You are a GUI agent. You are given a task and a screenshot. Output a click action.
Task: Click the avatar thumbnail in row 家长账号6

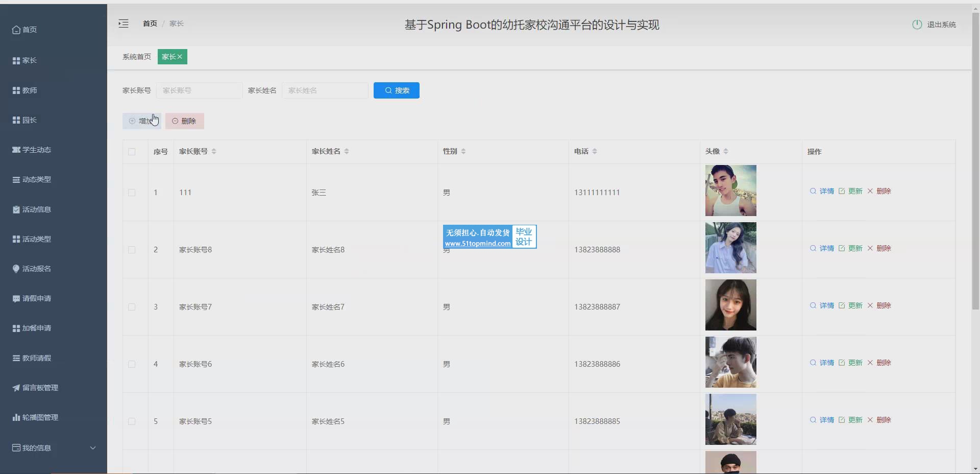731,362
